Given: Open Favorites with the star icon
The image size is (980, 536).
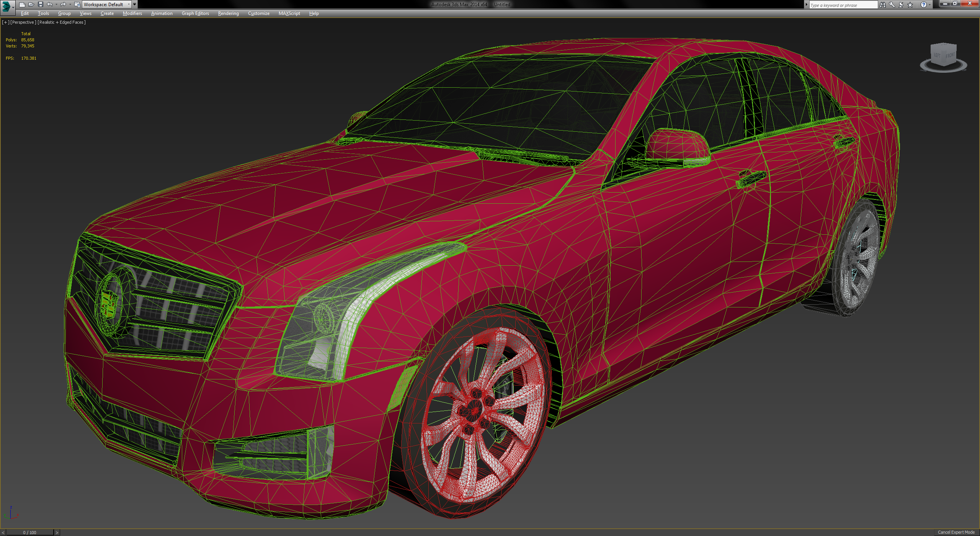Looking at the screenshot, I should [x=910, y=5].
